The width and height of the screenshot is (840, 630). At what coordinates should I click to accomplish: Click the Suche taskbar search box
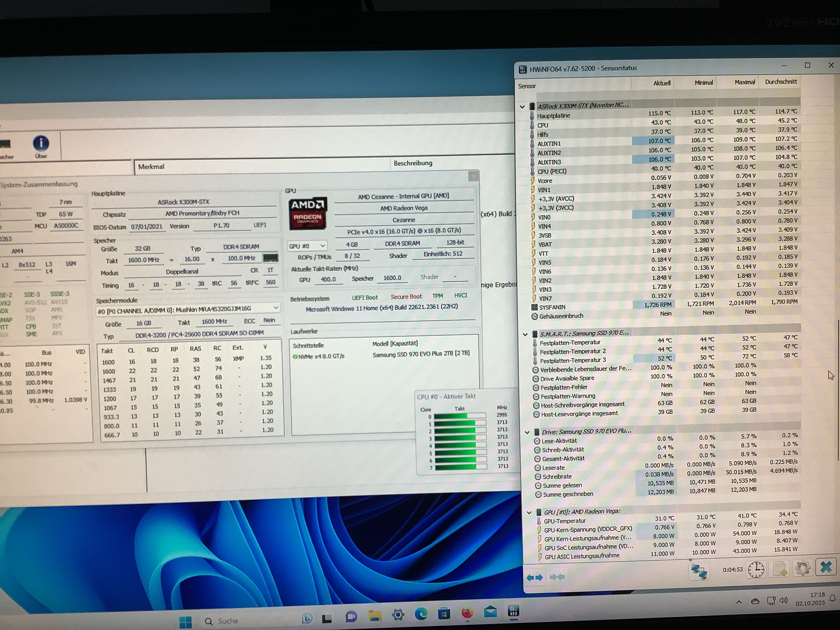[x=228, y=621]
